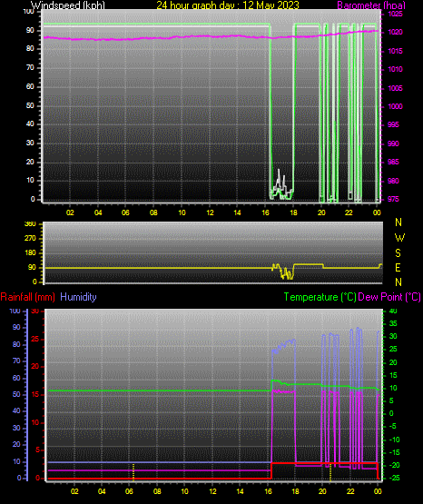Image resolution: width=423 pixels, height=504 pixels.
Task: Click the Barometer (hpa) axis title
Action: [371, 5]
